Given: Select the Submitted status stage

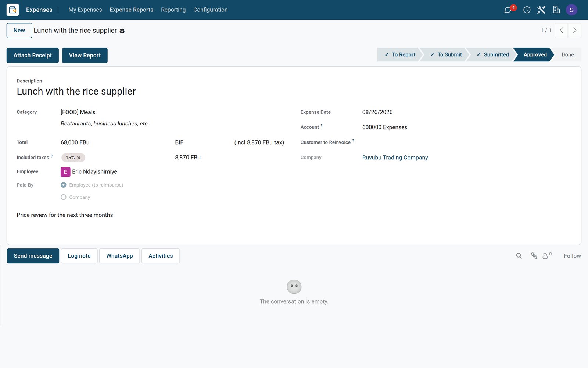Looking at the screenshot, I should (492, 54).
